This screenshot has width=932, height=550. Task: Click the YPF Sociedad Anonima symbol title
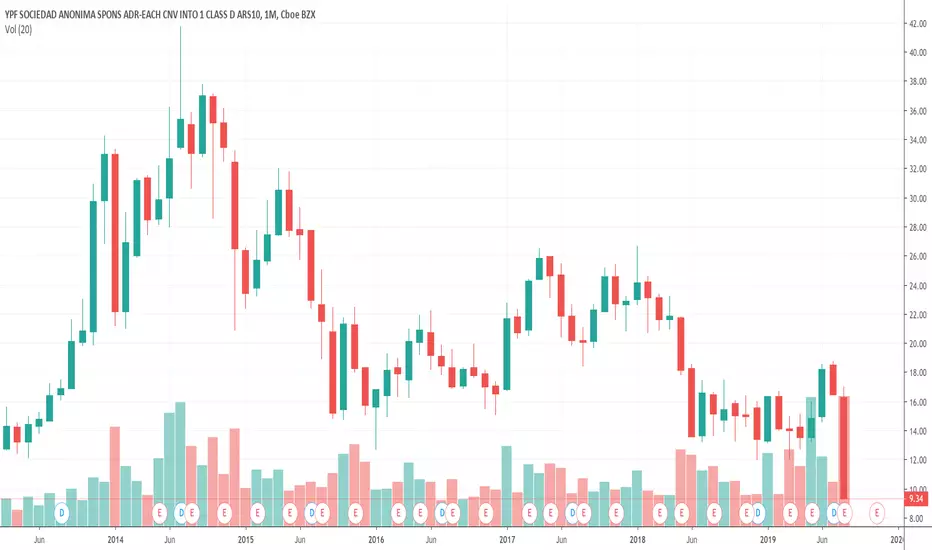160,15
